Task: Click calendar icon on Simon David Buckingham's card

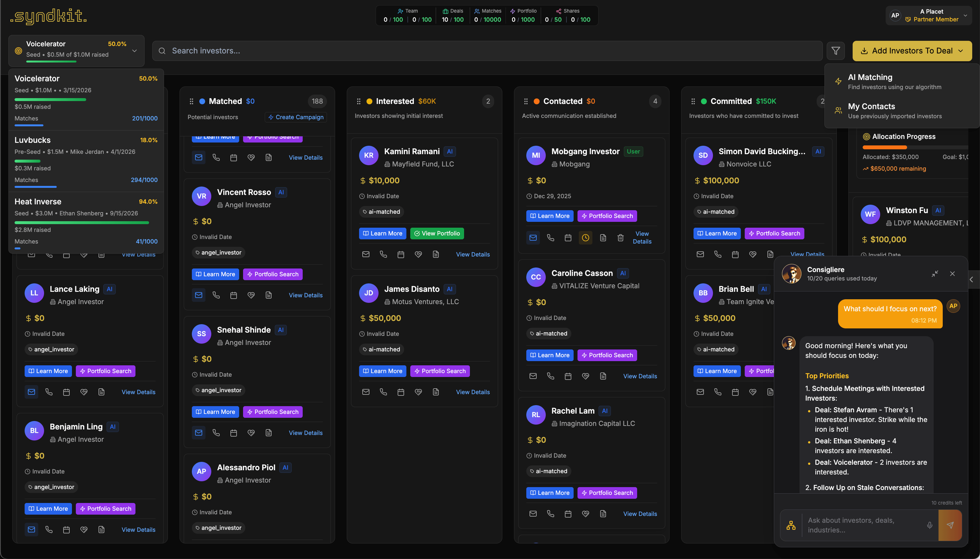Action: (735, 254)
